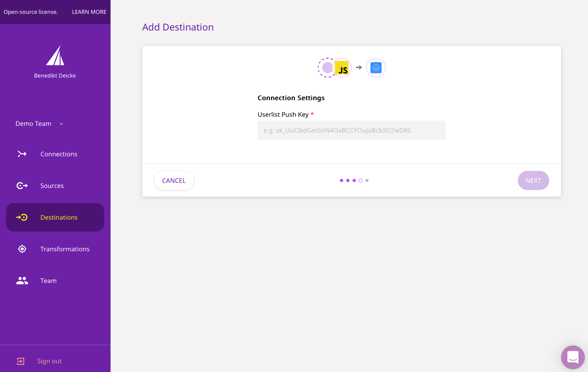Open the chat support widget
This screenshot has width=588, height=372.
click(573, 357)
